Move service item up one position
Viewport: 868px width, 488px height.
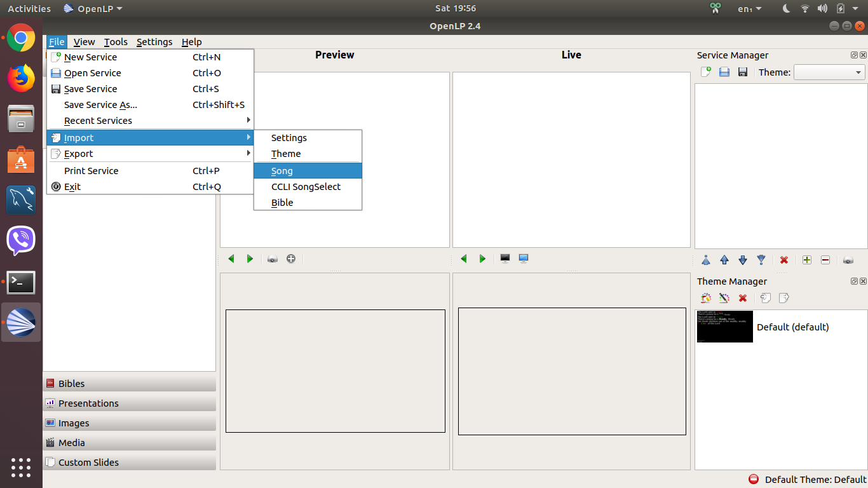pos(724,260)
